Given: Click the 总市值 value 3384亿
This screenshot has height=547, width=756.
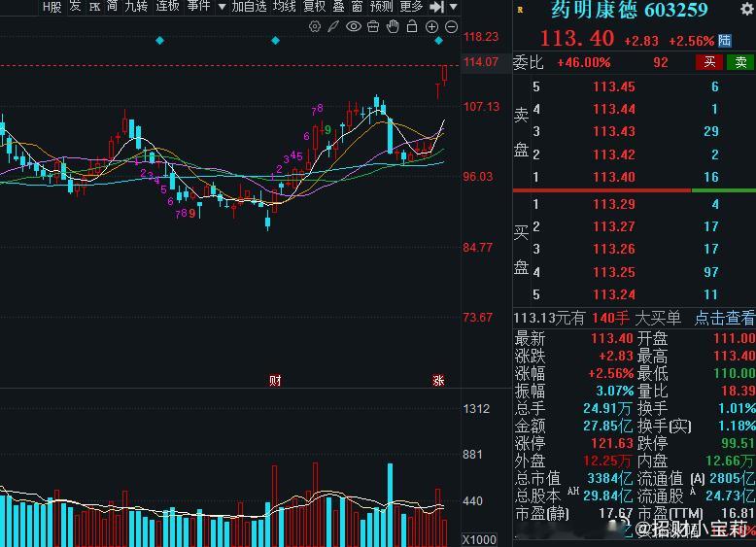Looking at the screenshot, I should point(610,478).
